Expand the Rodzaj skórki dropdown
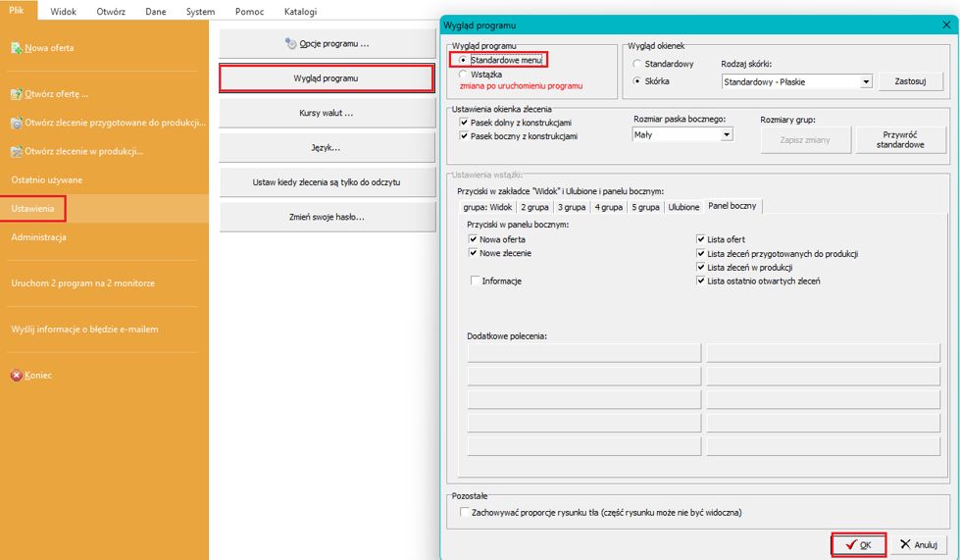Screen dimensions: 960x560 866,82
